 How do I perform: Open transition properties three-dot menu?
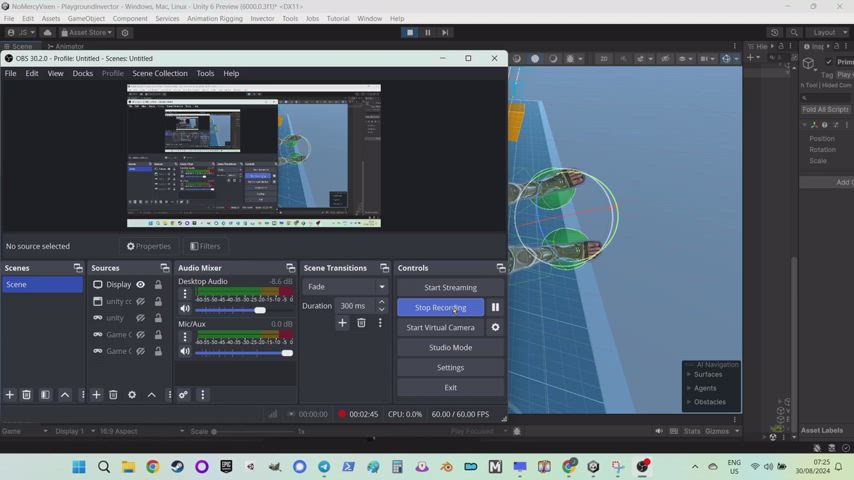pyautogui.click(x=380, y=323)
